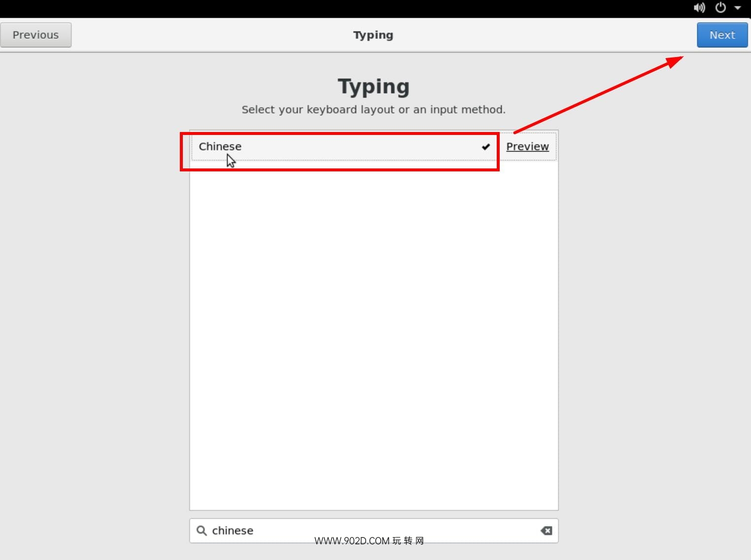Open the Preview link for Chinese
The height and width of the screenshot is (560, 751).
527,147
